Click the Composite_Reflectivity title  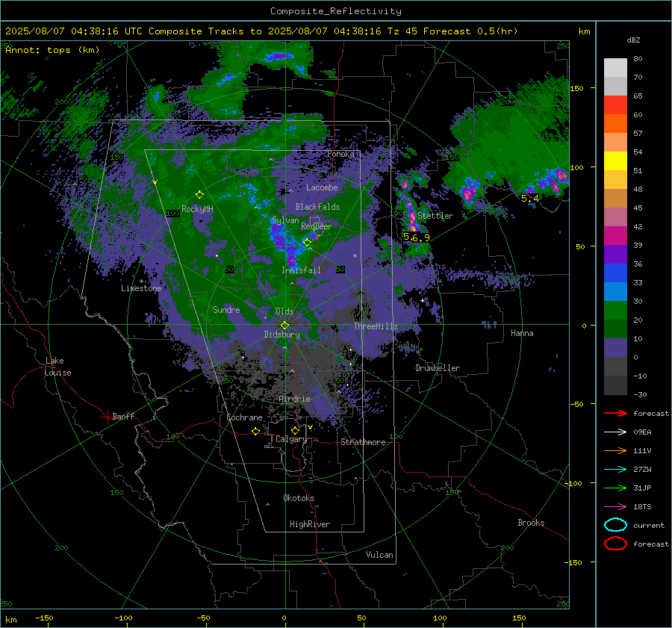click(x=335, y=11)
